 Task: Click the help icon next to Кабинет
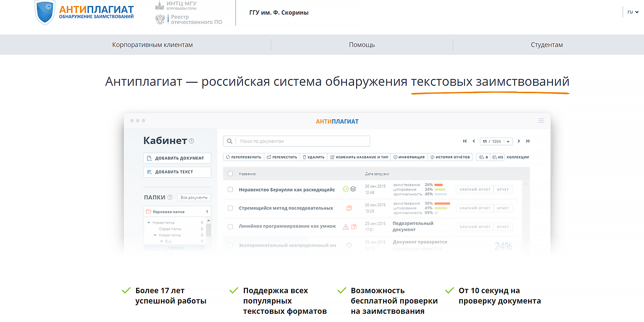pyautogui.click(x=192, y=141)
